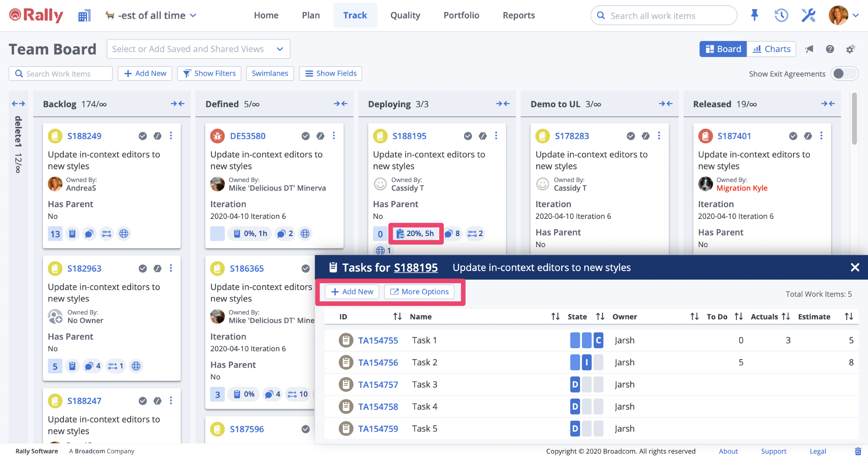This screenshot has width=868, height=458.
Task: Mark story S188249 as ready
Action: (x=143, y=136)
